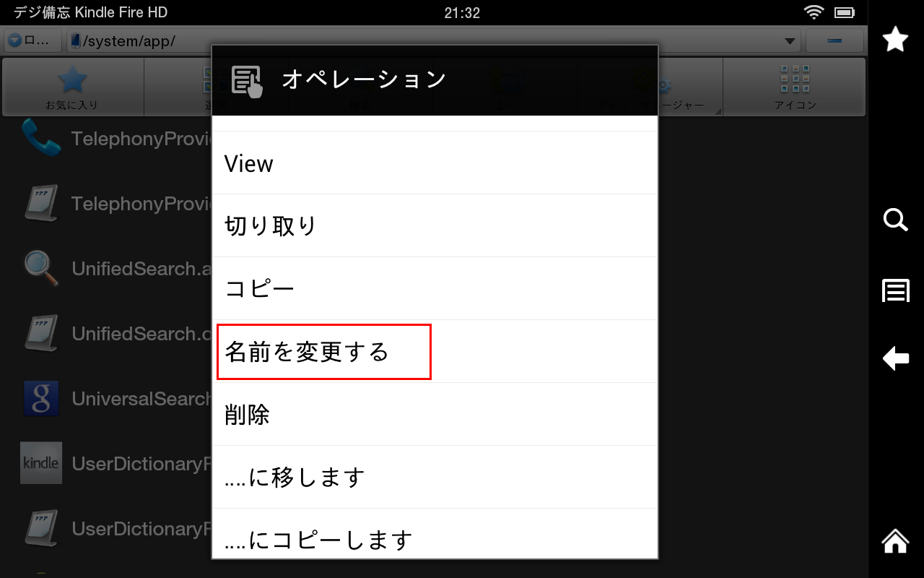924x578 pixels.
Task: Choose 削除 to delete the file
Action: tap(435, 415)
